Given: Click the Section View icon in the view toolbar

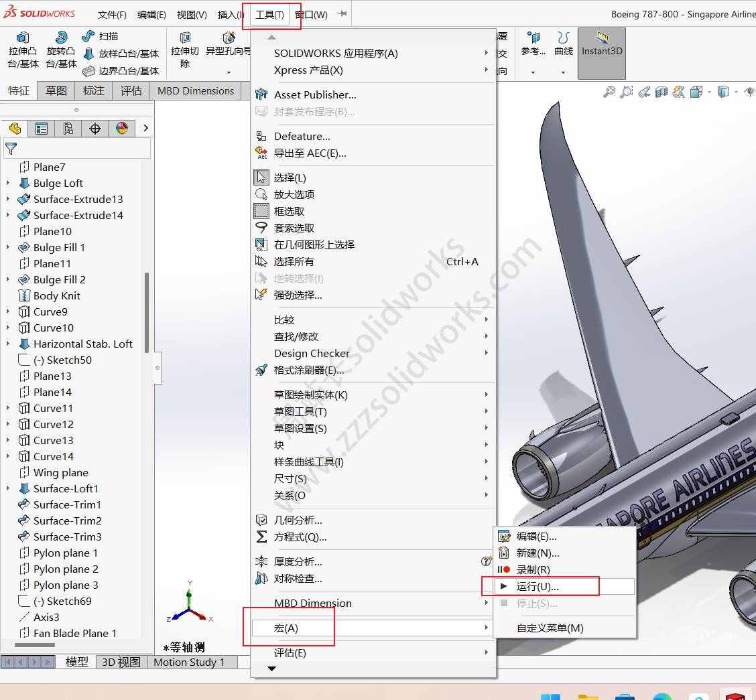Looking at the screenshot, I should click(661, 92).
